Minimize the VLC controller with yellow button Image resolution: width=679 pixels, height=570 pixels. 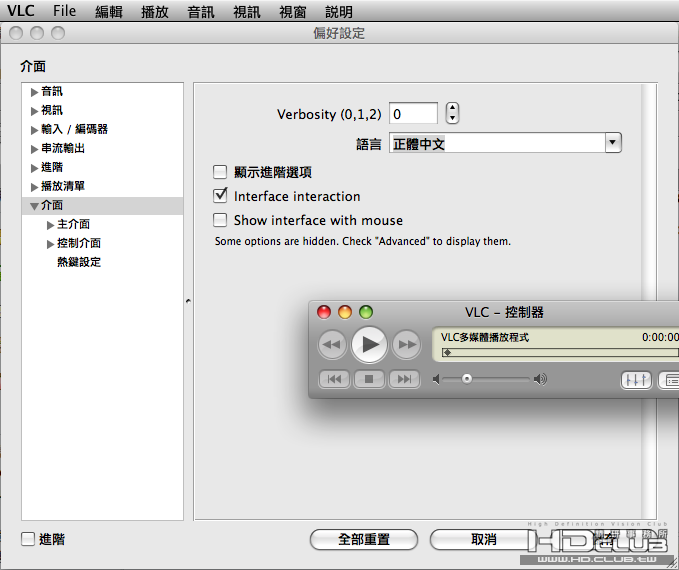pos(345,312)
